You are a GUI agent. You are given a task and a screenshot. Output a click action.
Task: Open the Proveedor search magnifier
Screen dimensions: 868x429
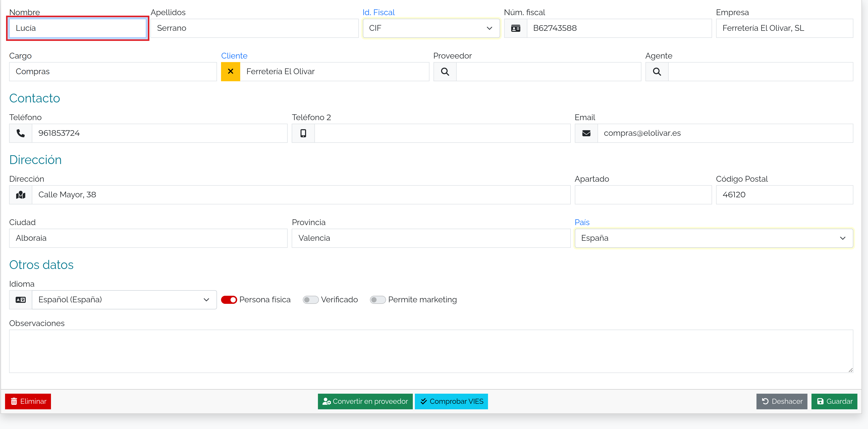click(x=445, y=71)
